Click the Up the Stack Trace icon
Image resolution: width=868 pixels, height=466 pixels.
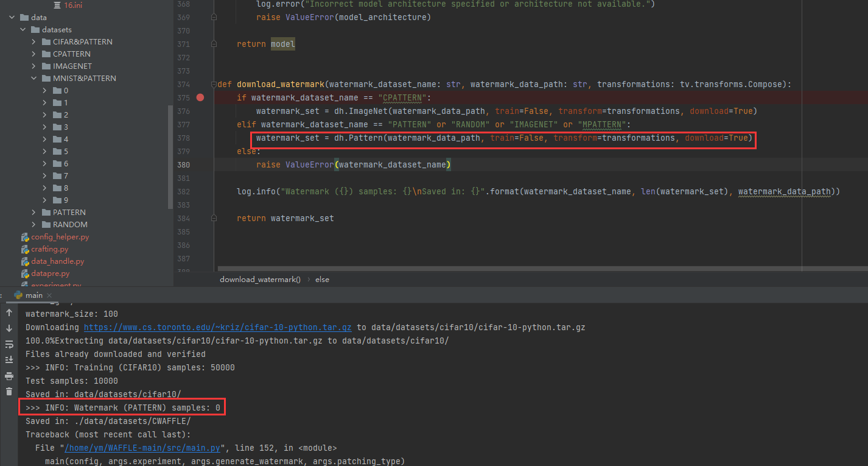pos(9,312)
